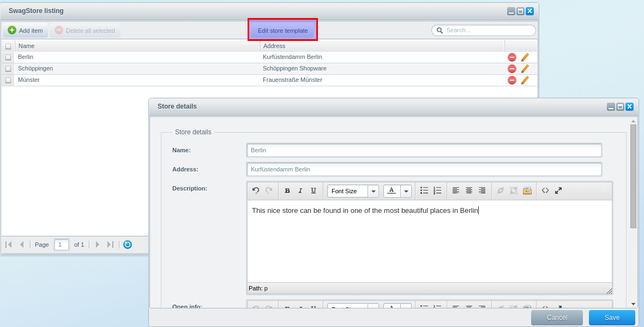Toggle italic formatting in Description toolbar
This screenshot has width=644, height=327.
[x=300, y=191]
